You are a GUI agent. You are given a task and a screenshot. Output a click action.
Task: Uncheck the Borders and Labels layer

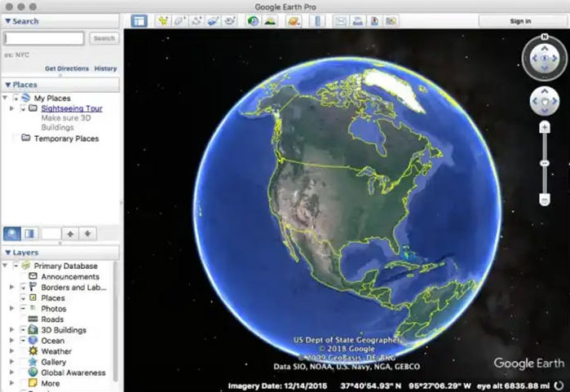click(24, 288)
